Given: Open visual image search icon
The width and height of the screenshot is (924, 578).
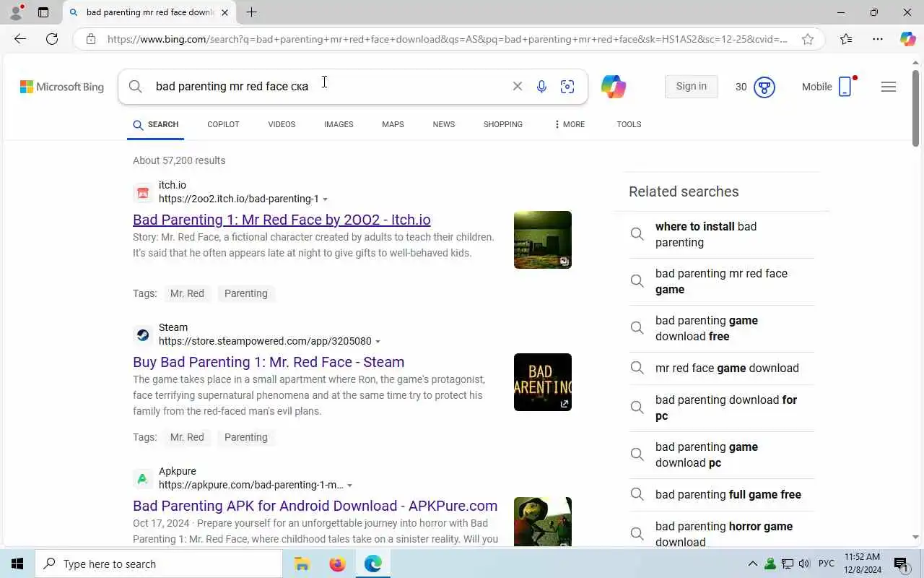Looking at the screenshot, I should (567, 87).
